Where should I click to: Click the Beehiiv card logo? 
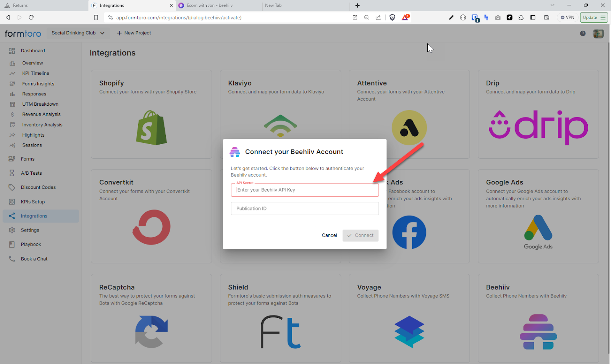(x=538, y=332)
